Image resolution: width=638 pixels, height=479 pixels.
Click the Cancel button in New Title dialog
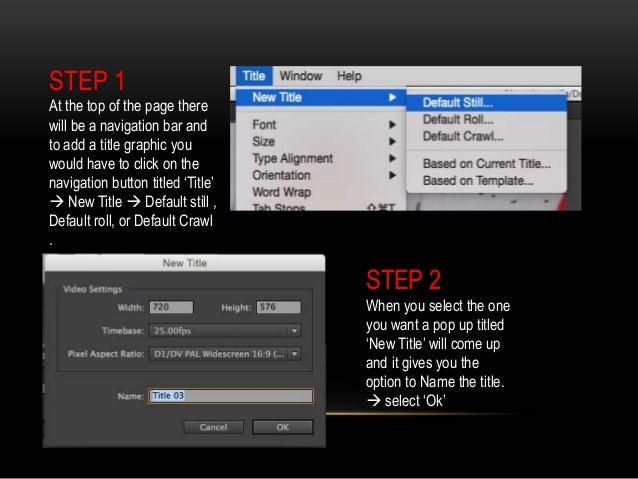[214, 427]
